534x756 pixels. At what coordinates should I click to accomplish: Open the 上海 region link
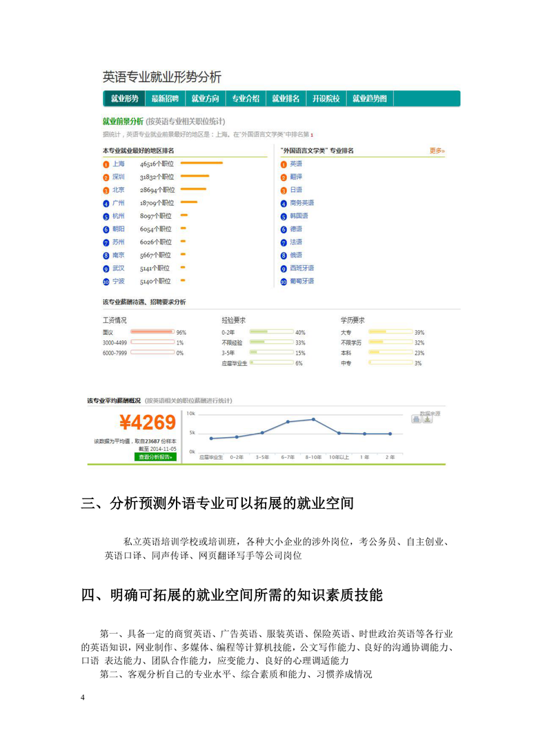119,164
